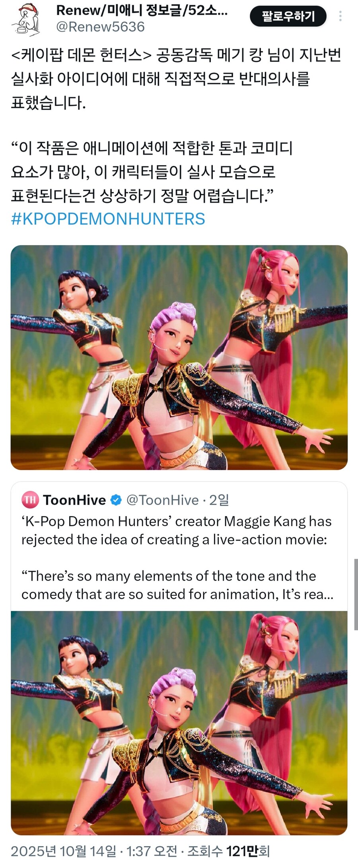Click the quoted tweet's 2일 timestamp
The width and height of the screenshot is (358, 868).
pyautogui.click(x=219, y=500)
